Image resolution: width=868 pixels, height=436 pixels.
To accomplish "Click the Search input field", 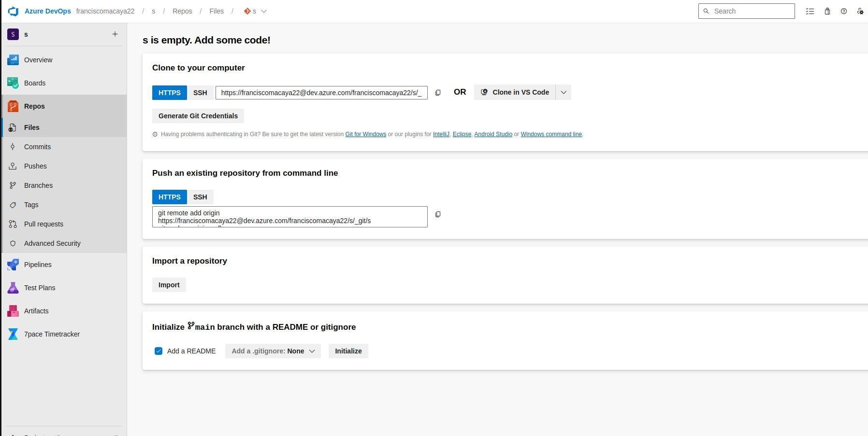I will tap(747, 11).
